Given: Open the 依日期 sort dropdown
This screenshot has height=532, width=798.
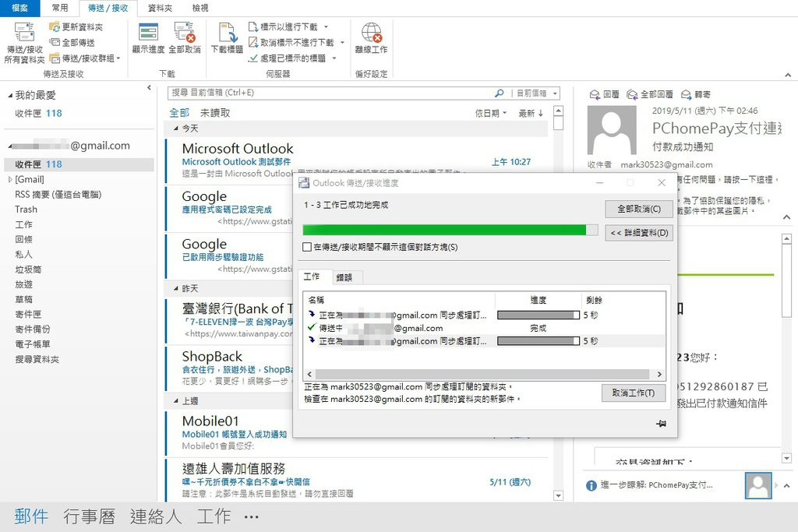Looking at the screenshot, I should tap(491, 114).
